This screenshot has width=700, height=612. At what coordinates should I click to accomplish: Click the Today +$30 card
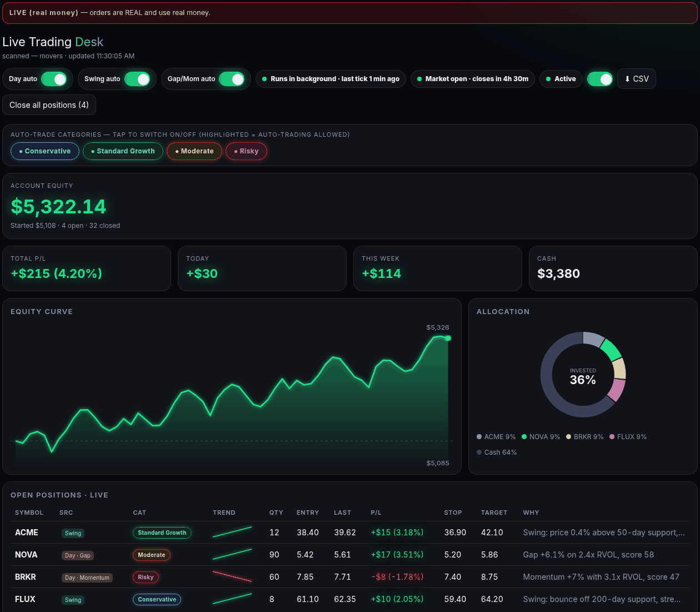[262, 268]
